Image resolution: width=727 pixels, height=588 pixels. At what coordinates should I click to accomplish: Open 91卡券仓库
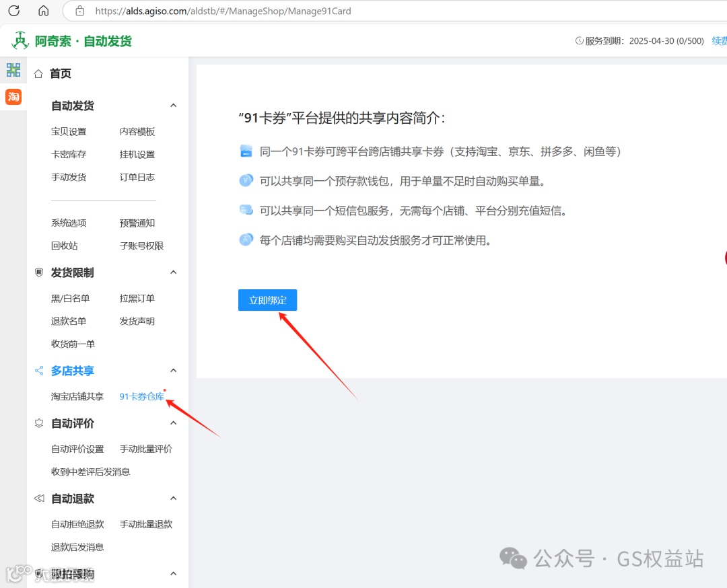142,397
